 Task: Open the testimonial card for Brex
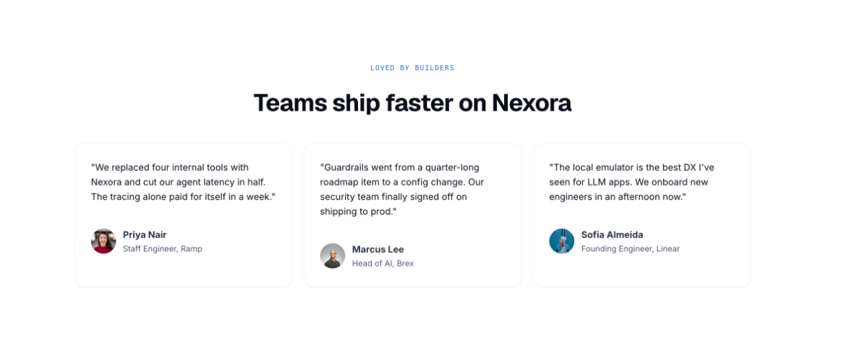[x=412, y=215]
